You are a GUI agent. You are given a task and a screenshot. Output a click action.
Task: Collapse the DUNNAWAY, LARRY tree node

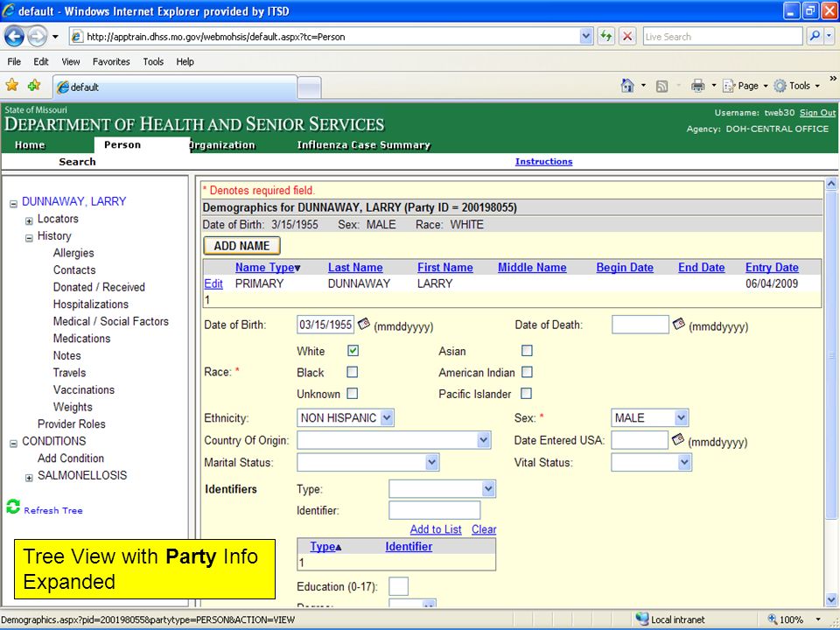13,204
